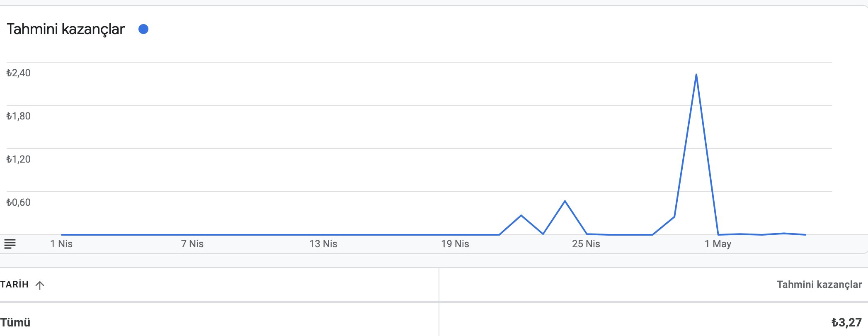Click the blue series dot beside Tahmini kazançlar
The width and height of the screenshot is (868, 336).
click(143, 29)
